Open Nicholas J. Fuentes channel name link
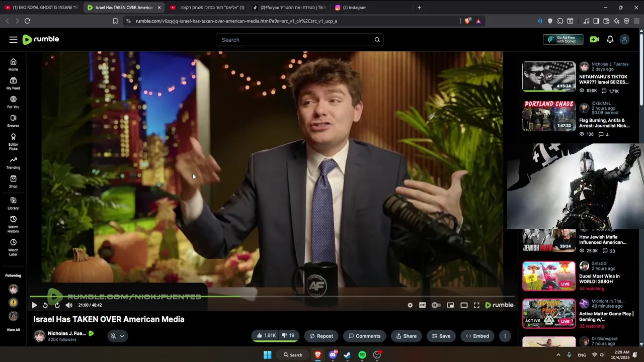Image resolution: width=644 pixels, height=362 pixels. [x=66, y=333]
